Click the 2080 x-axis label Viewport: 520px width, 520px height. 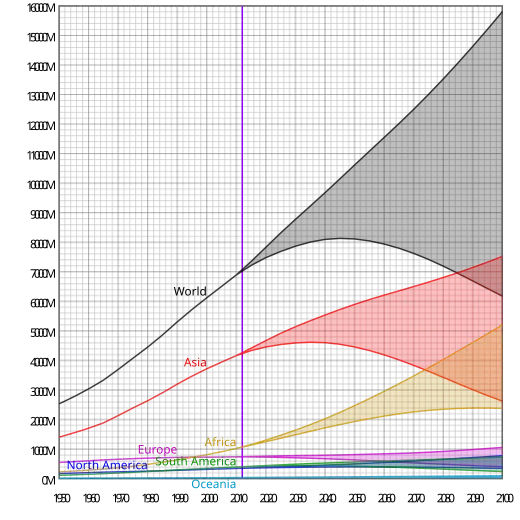446,498
